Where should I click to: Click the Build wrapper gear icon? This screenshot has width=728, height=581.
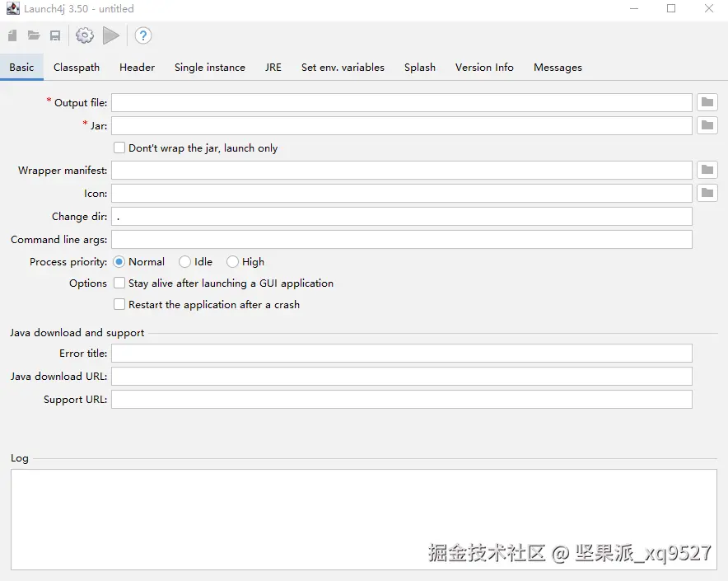85,35
